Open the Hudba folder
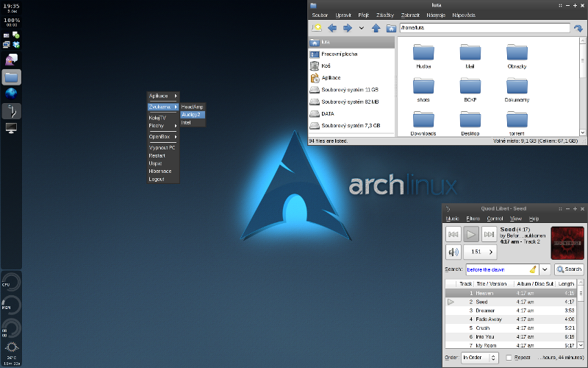588x368 pixels. (423, 57)
